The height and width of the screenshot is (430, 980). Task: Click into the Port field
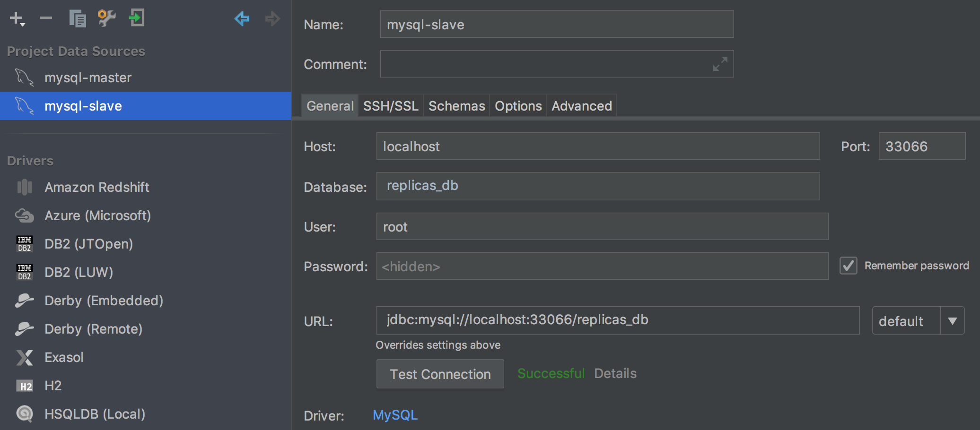(921, 146)
